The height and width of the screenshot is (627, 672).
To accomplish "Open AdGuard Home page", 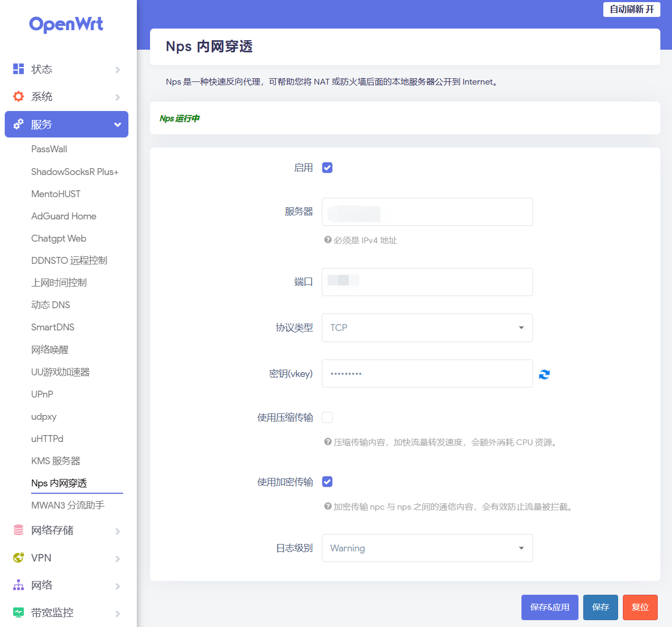I will click(x=63, y=216).
